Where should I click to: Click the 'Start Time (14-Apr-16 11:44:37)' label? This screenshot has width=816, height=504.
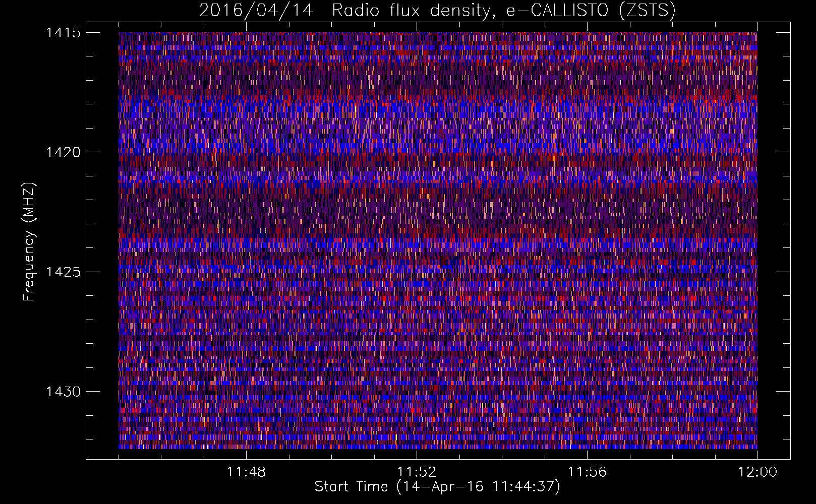pyautogui.click(x=437, y=487)
